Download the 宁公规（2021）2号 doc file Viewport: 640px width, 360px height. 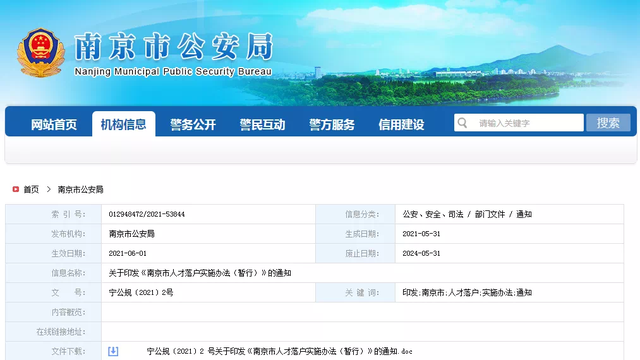click(280, 351)
